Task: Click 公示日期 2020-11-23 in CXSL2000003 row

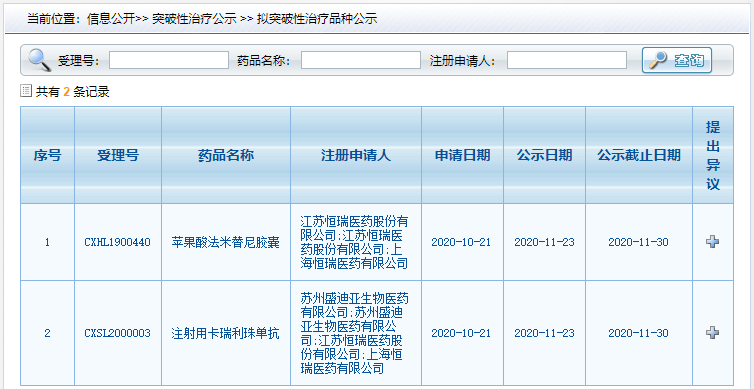Action: [544, 333]
